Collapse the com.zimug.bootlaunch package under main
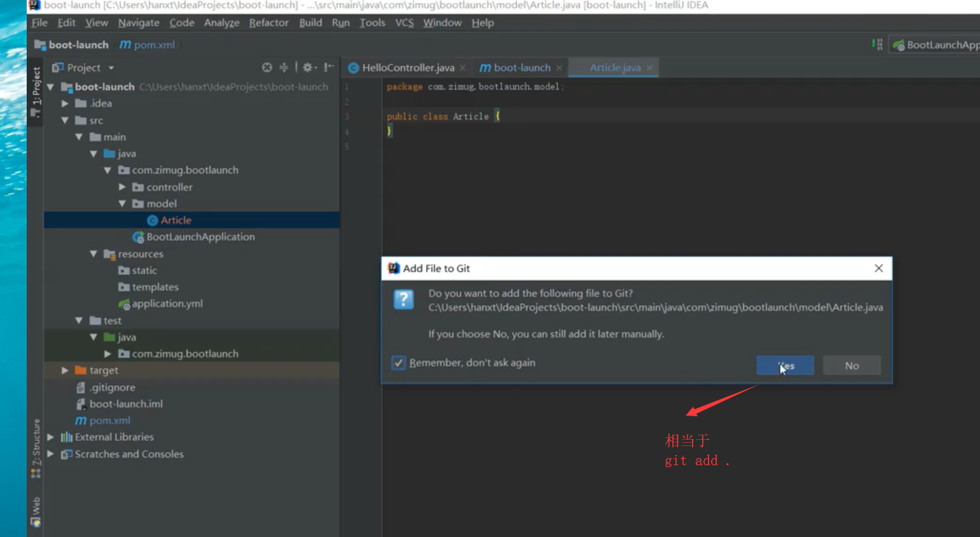980x537 pixels. coord(107,170)
